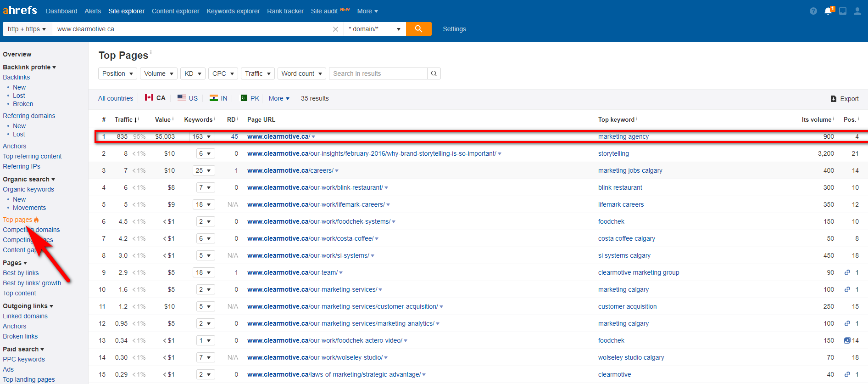Open Organic keywords in the sidebar
Image resolution: width=868 pixels, height=384 pixels.
[x=28, y=189]
